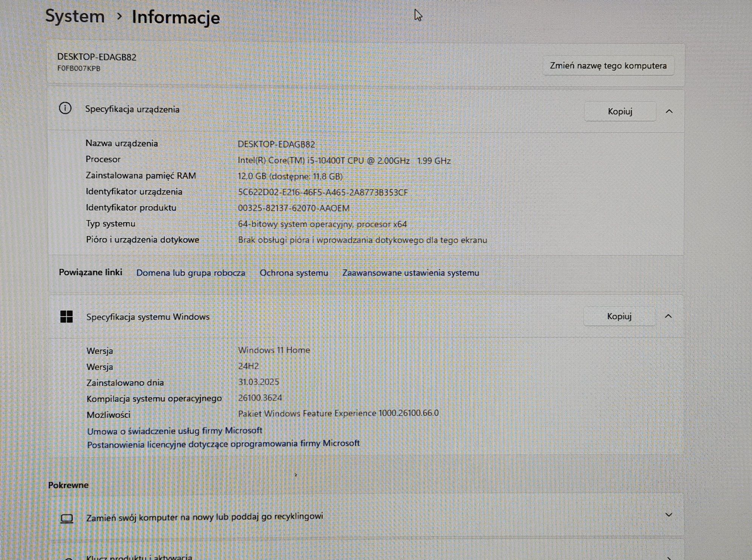This screenshot has height=560, width=752.
Task: Click the Nazwa urządzenia label
Action: pos(122,143)
